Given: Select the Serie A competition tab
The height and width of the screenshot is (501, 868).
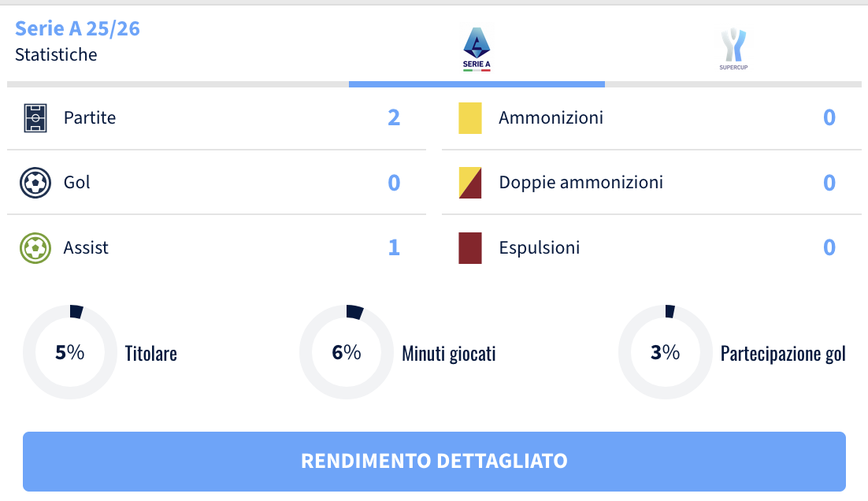Looking at the screenshot, I should coord(477,49).
